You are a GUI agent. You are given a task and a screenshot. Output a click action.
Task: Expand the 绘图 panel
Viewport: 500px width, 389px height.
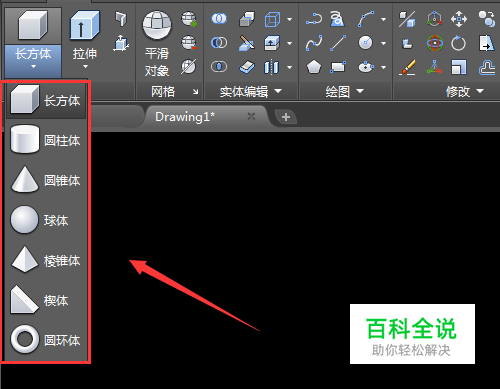click(x=345, y=91)
